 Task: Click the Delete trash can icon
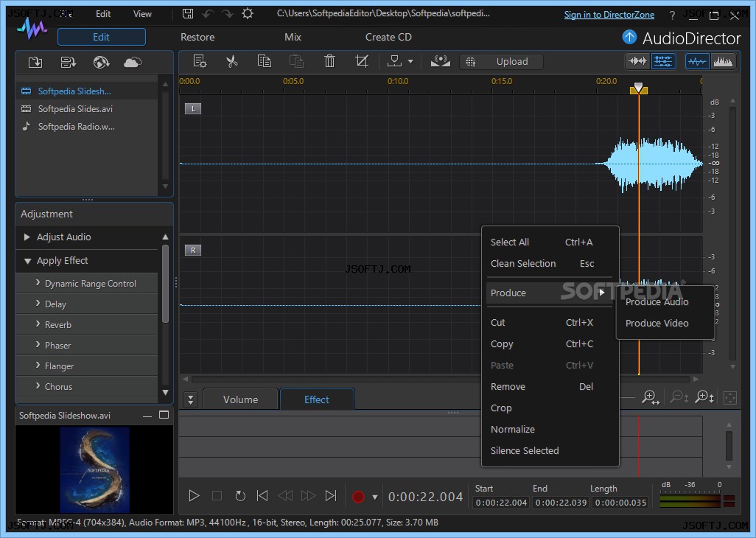(329, 61)
